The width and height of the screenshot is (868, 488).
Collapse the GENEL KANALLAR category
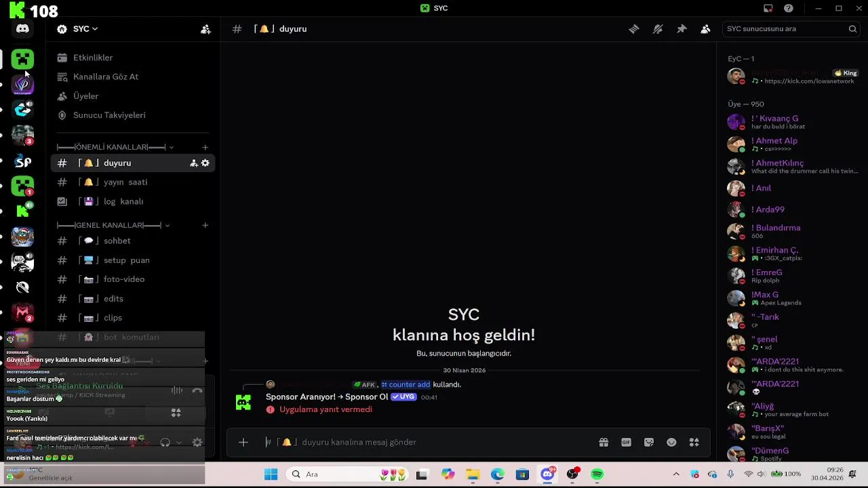[113, 225]
